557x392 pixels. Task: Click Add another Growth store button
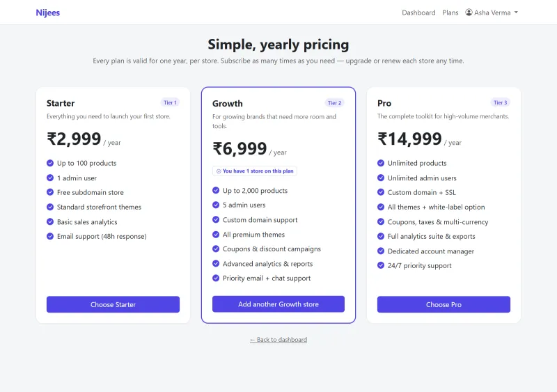click(278, 304)
